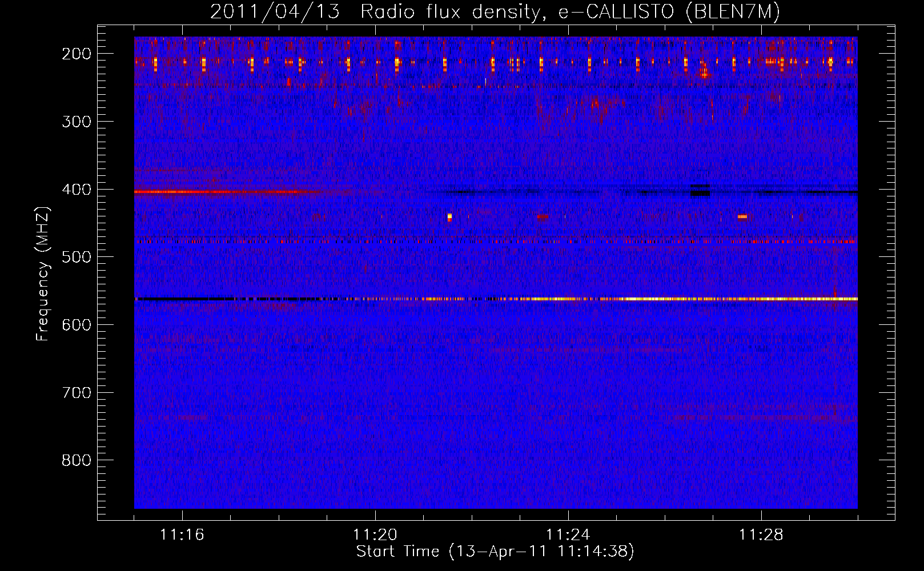Click the 'Start Time (13-Apr-11 11:14:38)' axis label
924x571 pixels.
click(495, 552)
